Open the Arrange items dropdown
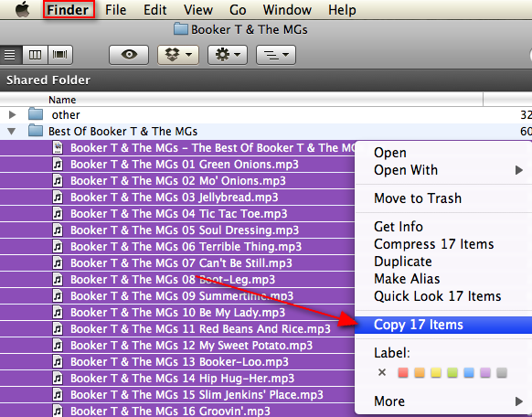This screenshot has width=532, height=417. 276,55
